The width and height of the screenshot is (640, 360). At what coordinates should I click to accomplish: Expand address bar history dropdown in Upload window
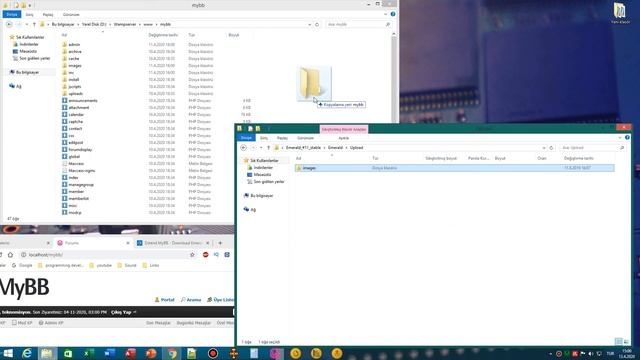click(x=544, y=148)
